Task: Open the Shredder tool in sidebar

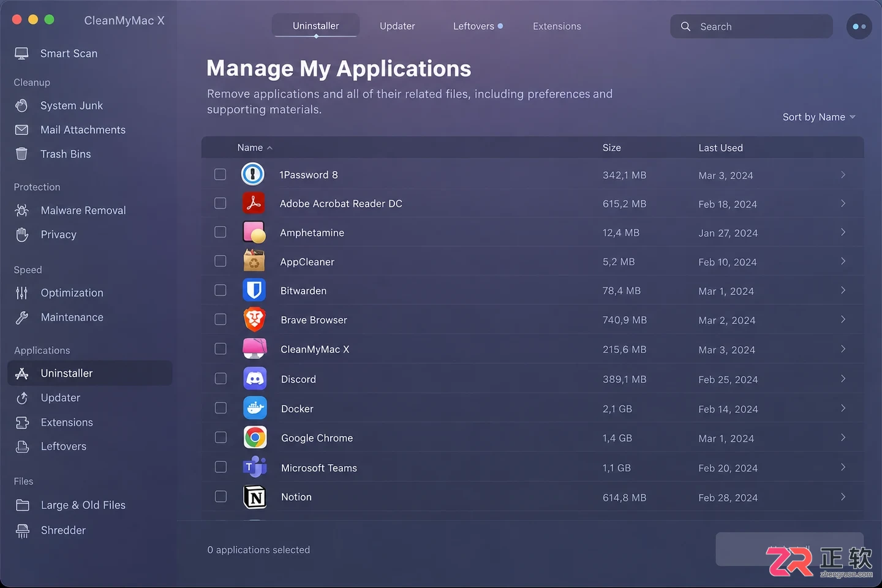Action: (63, 530)
